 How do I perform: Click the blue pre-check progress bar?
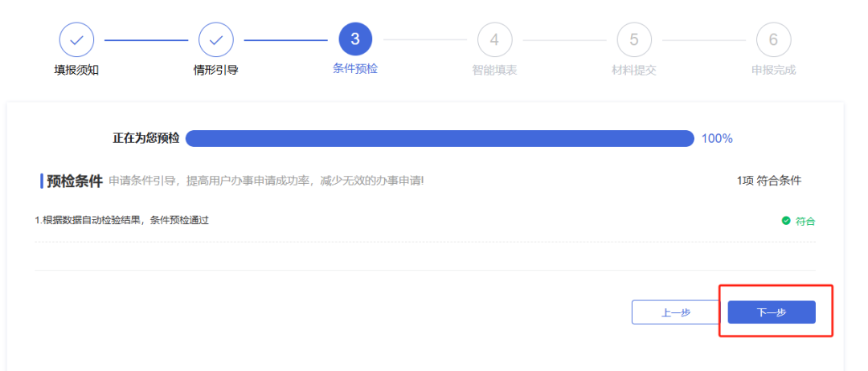pos(440,138)
